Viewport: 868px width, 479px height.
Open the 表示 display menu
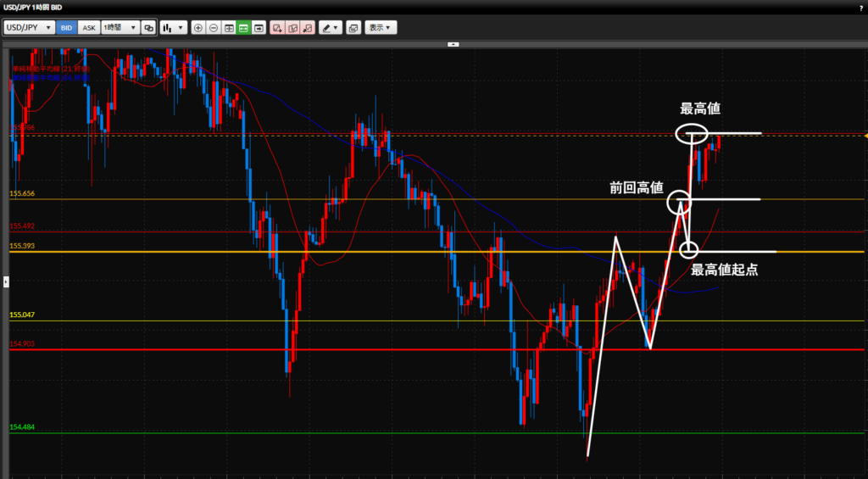click(x=381, y=27)
